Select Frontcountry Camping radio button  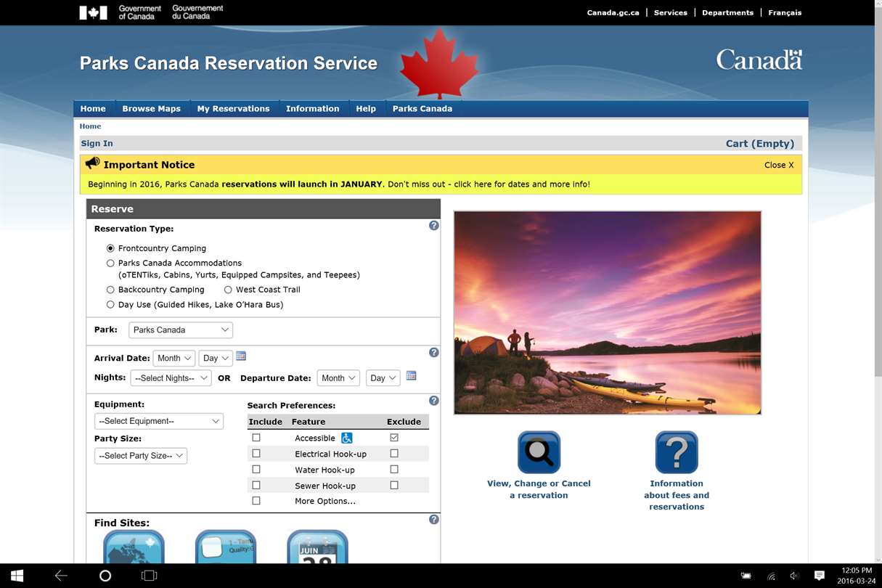(110, 248)
